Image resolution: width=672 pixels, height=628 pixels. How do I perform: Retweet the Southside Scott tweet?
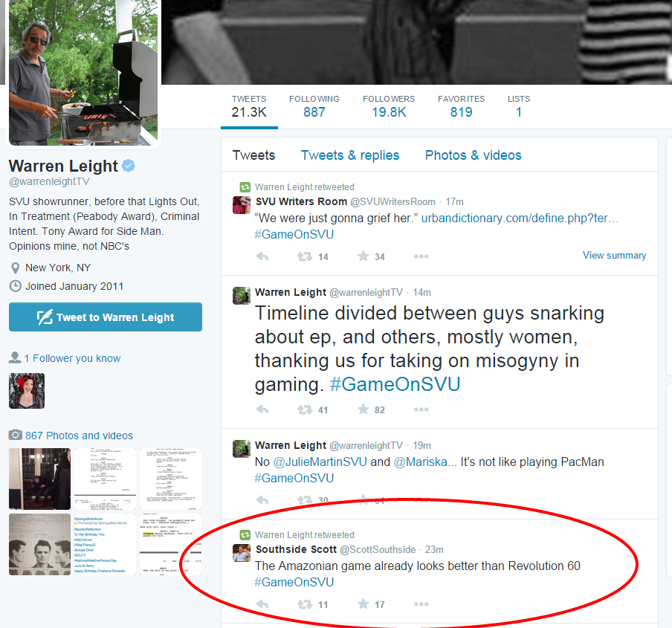(305, 604)
